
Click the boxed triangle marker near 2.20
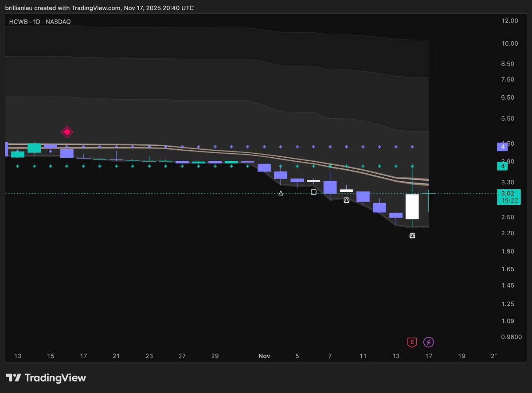[412, 236]
